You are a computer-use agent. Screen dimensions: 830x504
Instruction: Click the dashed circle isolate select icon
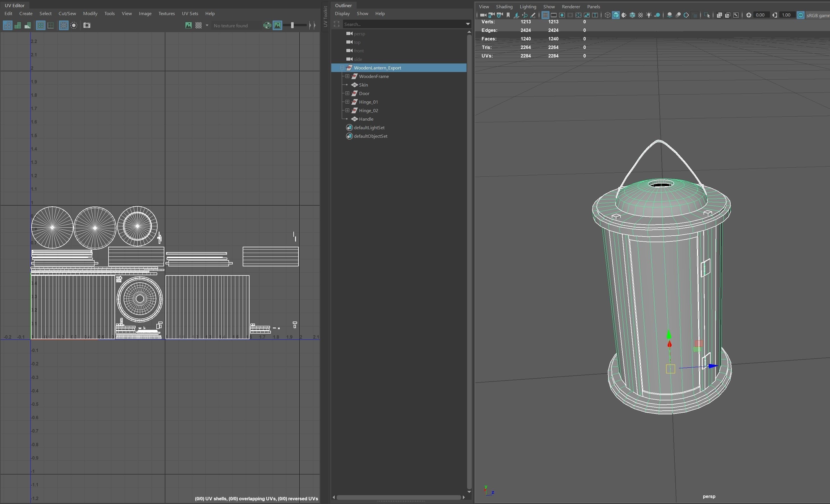click(x=74, y=25)
